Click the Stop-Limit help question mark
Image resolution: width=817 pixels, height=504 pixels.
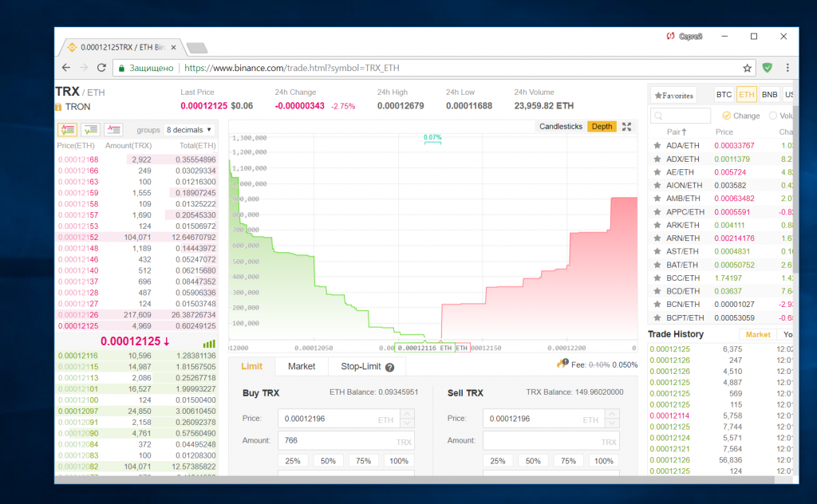[389, 367]
